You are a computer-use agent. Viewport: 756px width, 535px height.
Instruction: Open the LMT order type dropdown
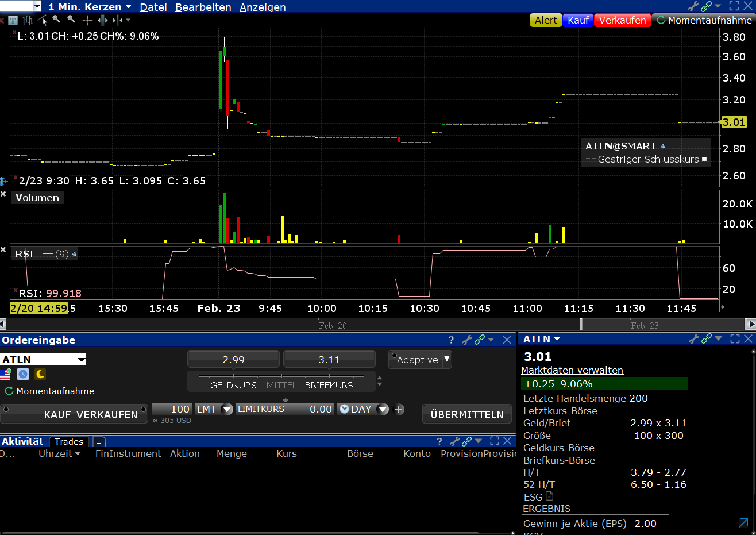pyautogui.click(x=227, y=409)
